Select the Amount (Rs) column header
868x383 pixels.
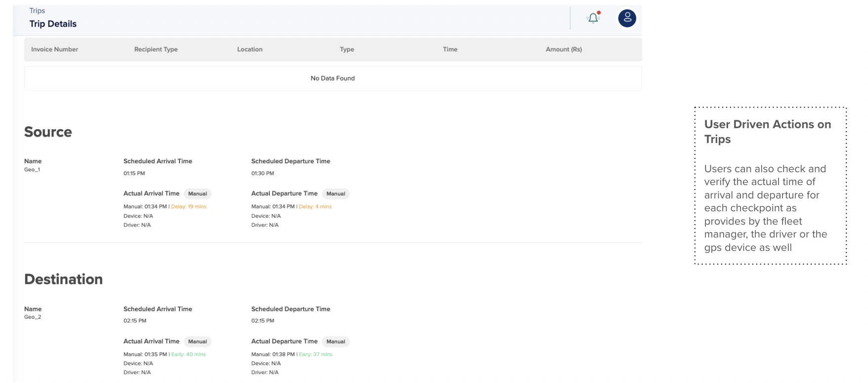pos(564,49)
